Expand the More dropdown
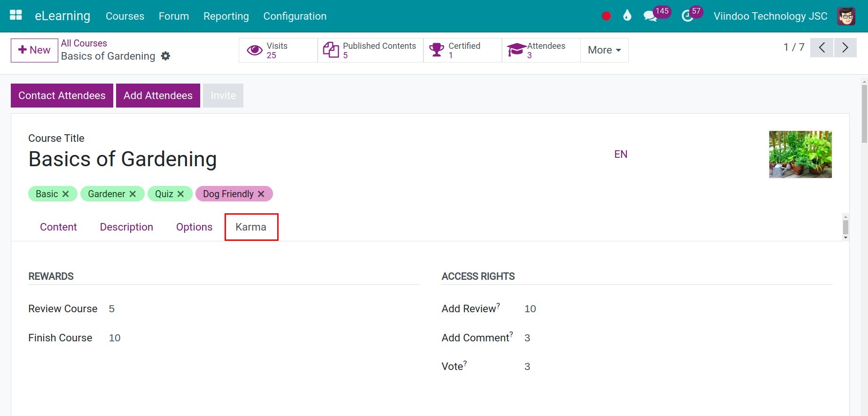This screenshot has height=416, width=868. [x=604, y=50]
